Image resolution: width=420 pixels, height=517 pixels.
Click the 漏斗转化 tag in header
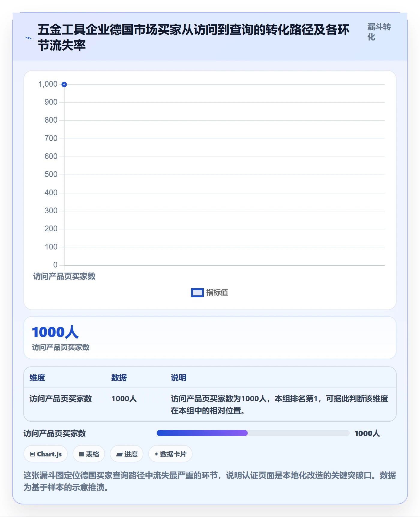(379, 32)
